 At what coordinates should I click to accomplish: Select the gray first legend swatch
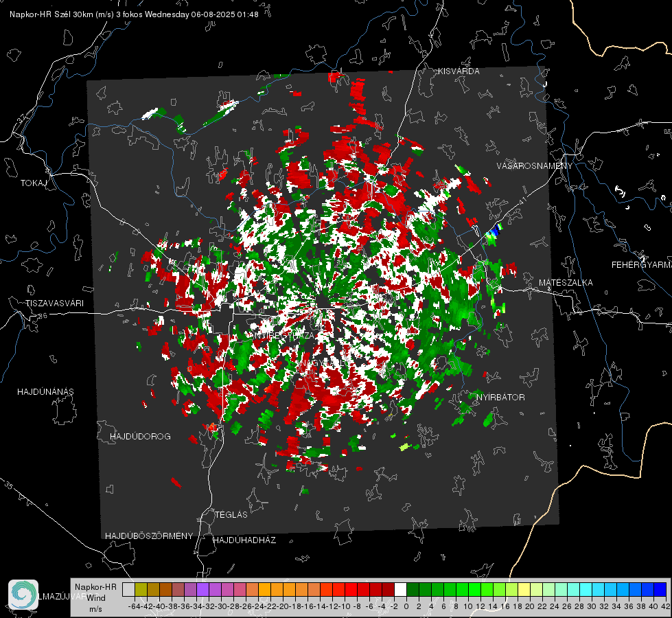point(128,589)
